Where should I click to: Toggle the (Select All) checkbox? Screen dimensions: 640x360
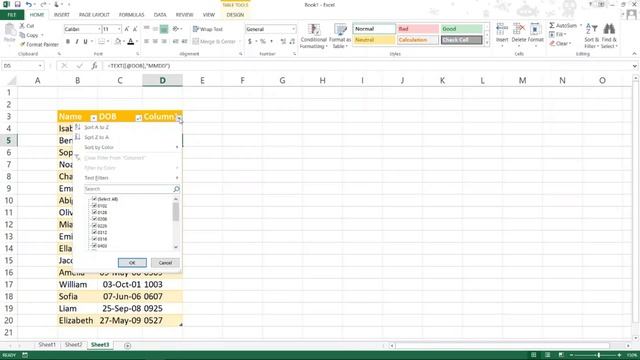click(x=94, y=199)
